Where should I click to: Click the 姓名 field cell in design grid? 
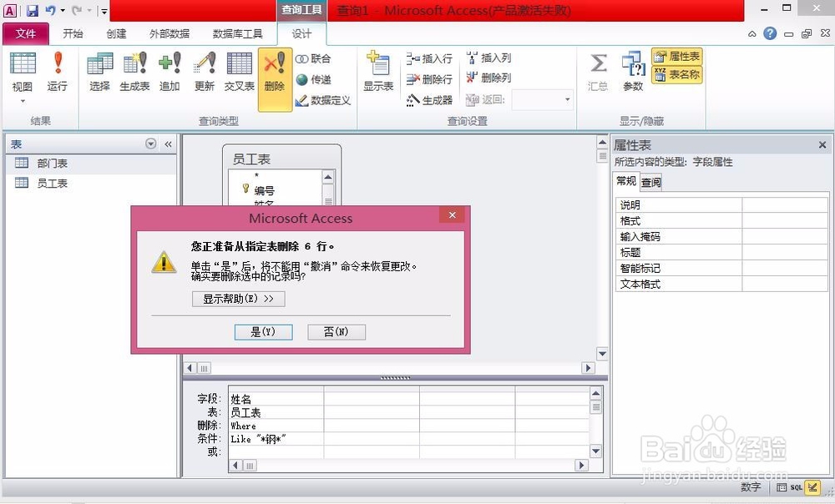[276, 399]
